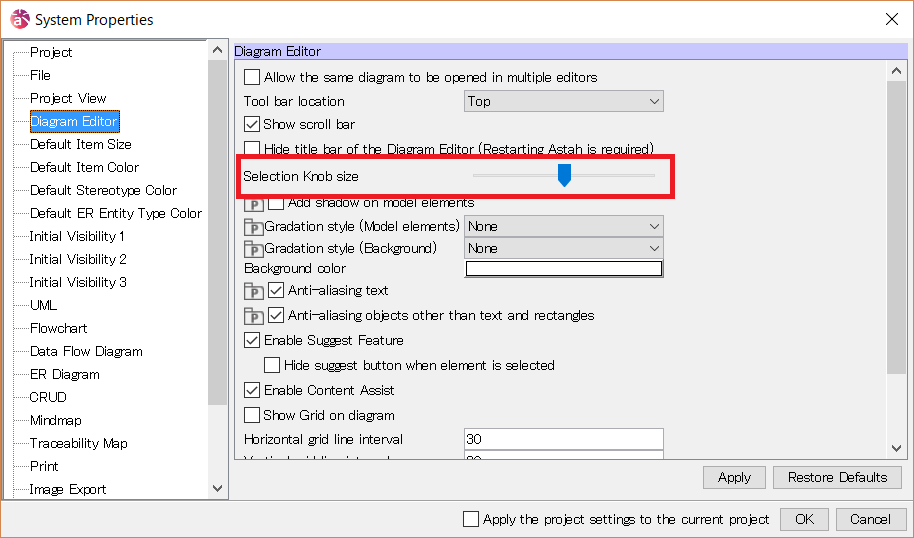Click project icon beside Gradation style (Model elements)

[x=254, y=227]
